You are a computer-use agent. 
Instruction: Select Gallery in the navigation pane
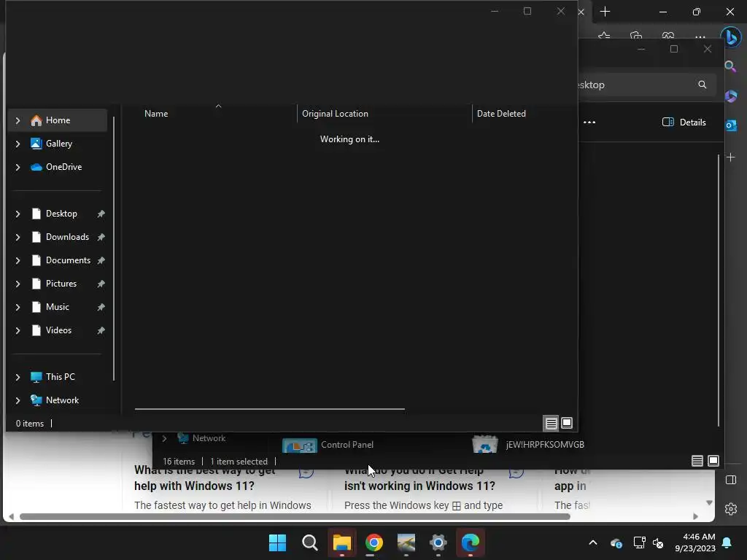click(58, 144)
